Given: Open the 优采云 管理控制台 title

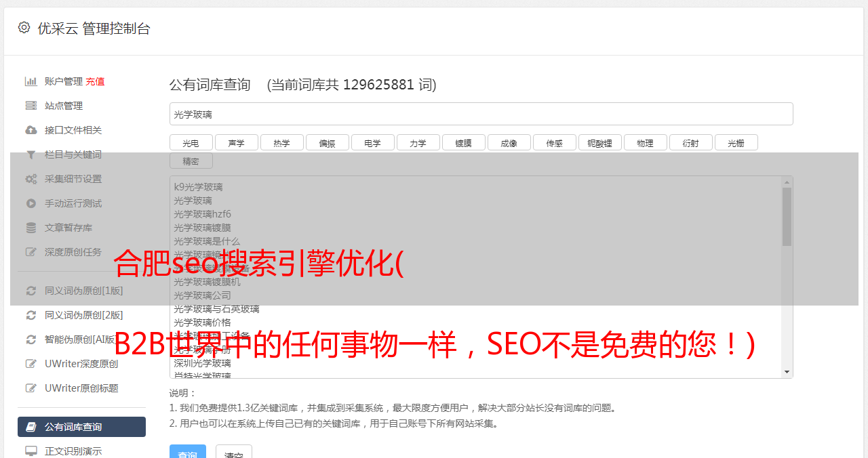Looking at the screenshot, I should 94,28.
